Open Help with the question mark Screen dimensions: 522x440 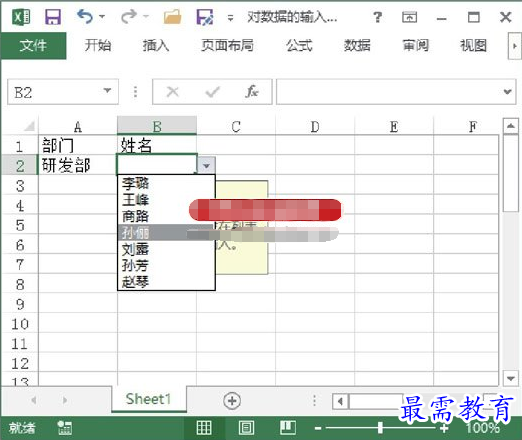pos(377,17)
